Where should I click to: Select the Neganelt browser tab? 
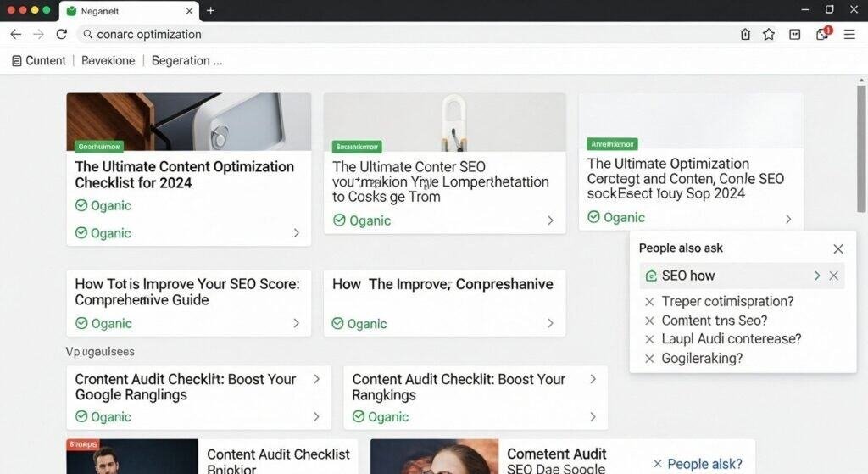pos(129,11)
